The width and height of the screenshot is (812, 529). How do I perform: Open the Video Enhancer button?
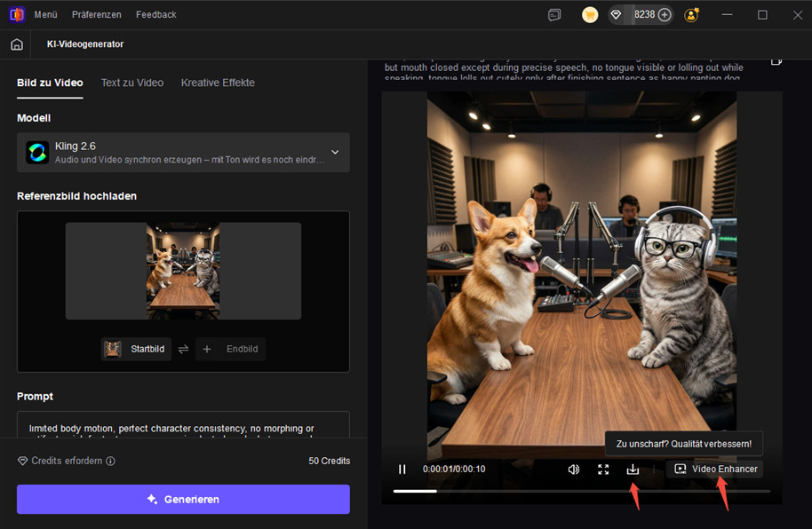tap(714, 469)
